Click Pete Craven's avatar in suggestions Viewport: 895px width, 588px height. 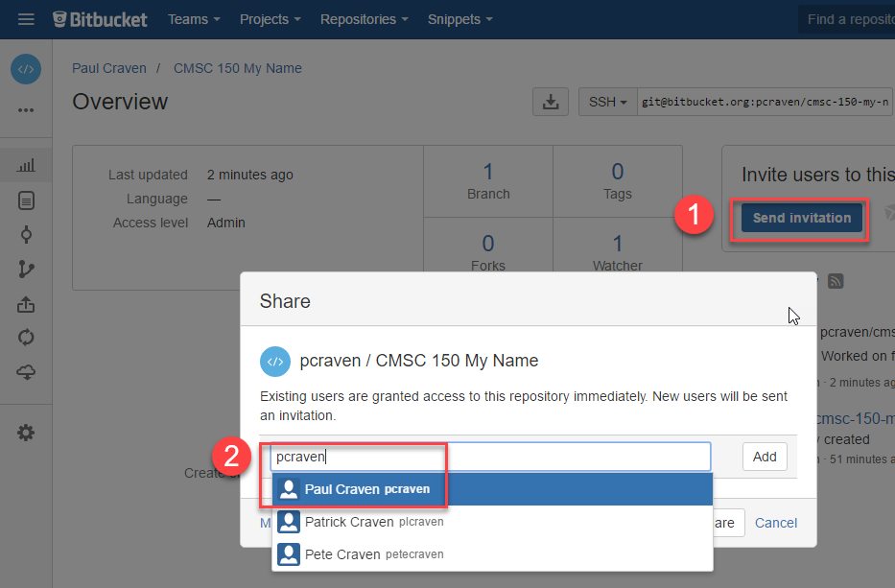289,554
